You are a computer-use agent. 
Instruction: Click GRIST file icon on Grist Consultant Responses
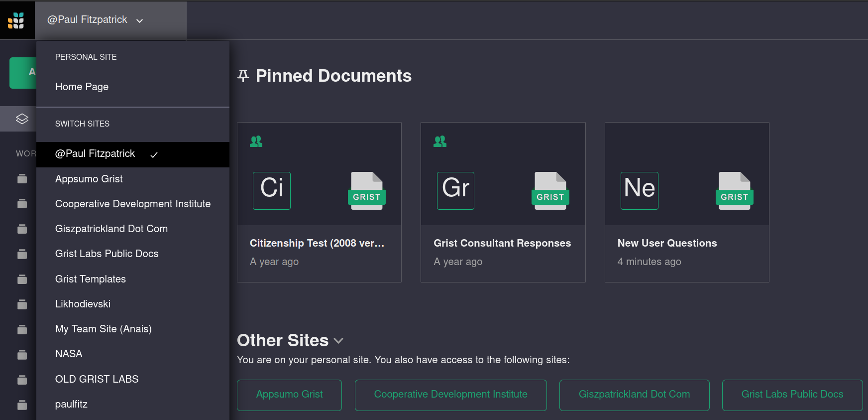(550, 191)
